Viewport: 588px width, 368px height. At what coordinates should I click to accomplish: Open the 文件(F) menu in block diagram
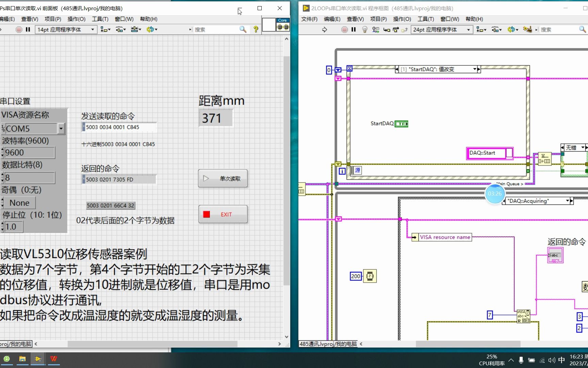tap(309, 19)
